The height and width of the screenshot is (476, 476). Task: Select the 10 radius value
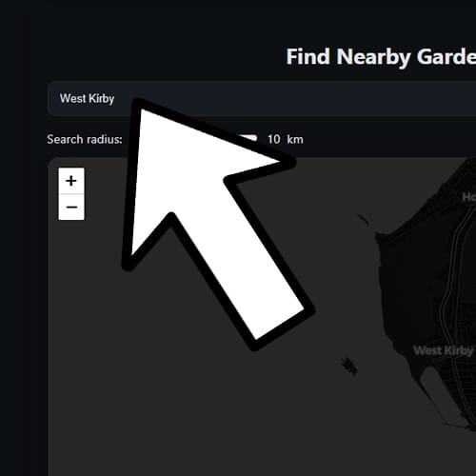[273, 139]
